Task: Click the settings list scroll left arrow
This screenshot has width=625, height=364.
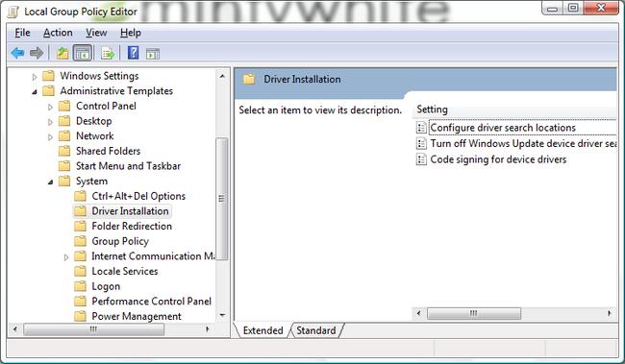Action: pos(418,313)
